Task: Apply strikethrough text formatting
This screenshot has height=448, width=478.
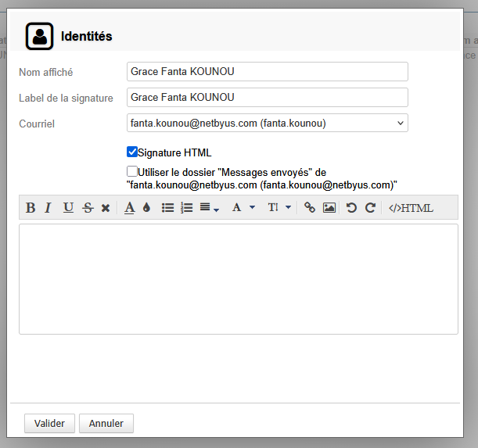Action: click(88, 208)
